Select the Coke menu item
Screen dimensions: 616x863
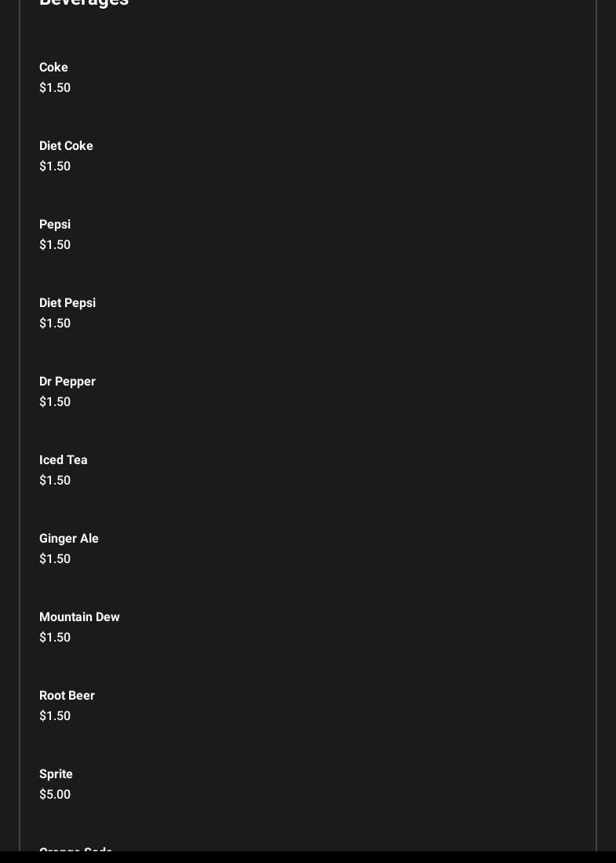[53, 68]
